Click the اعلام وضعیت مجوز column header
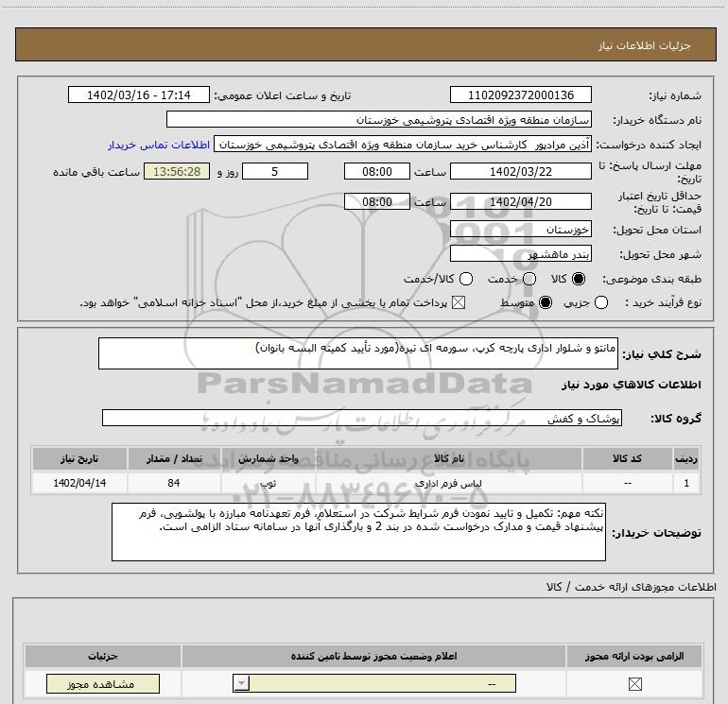 [373, 656]
